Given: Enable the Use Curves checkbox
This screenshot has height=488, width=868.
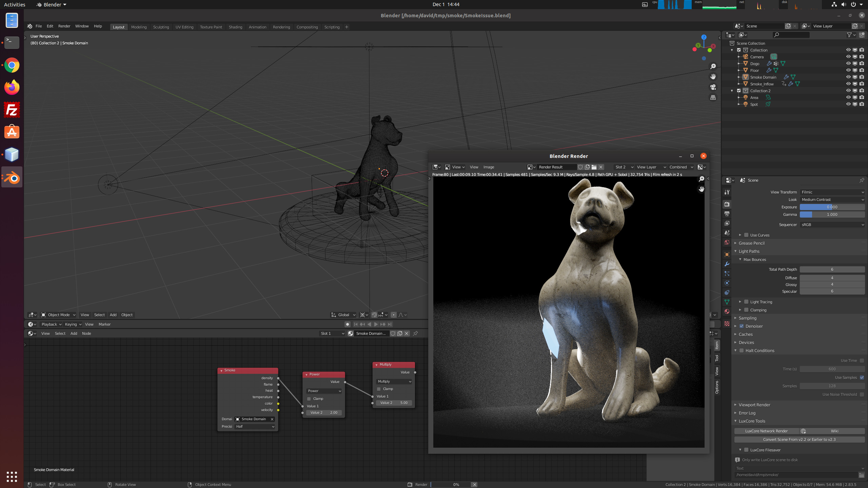Looking at the screenshot, I should pos(746,235).
